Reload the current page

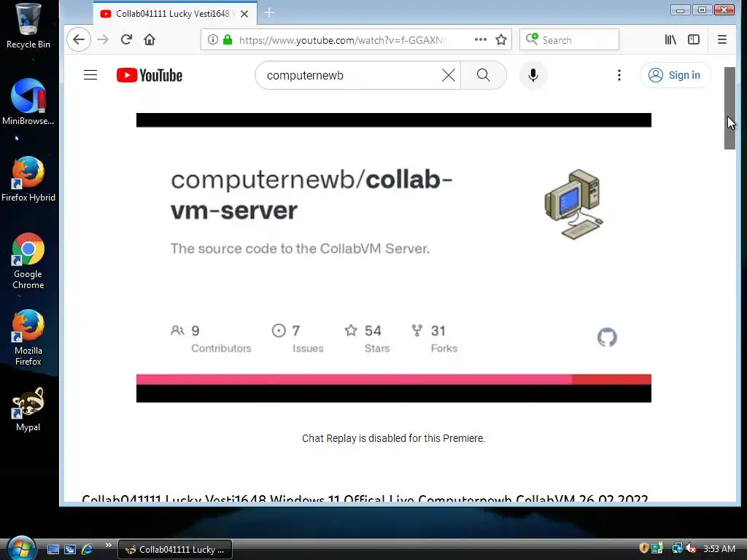(126, 39)
